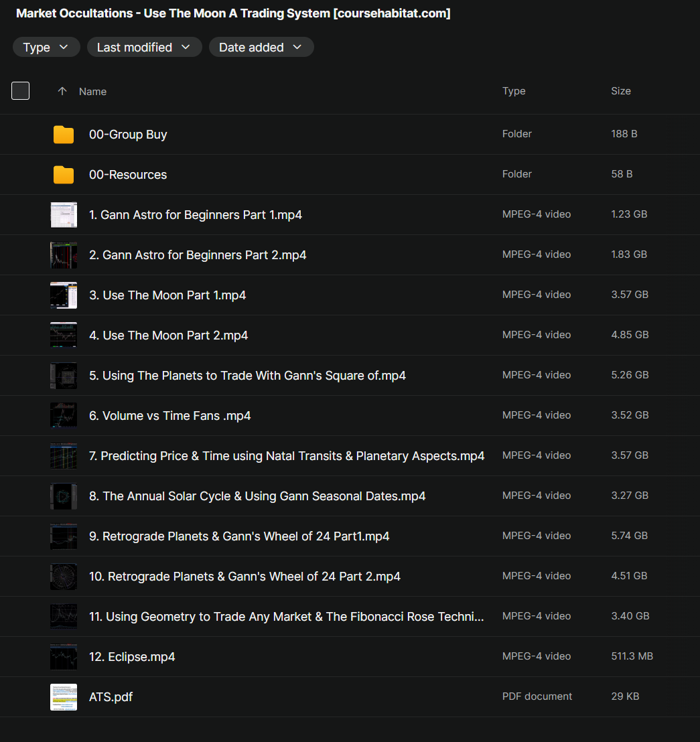Tick the select-all checkbox in header
This screenshot has width=700, height=742.
coord(21,91)
